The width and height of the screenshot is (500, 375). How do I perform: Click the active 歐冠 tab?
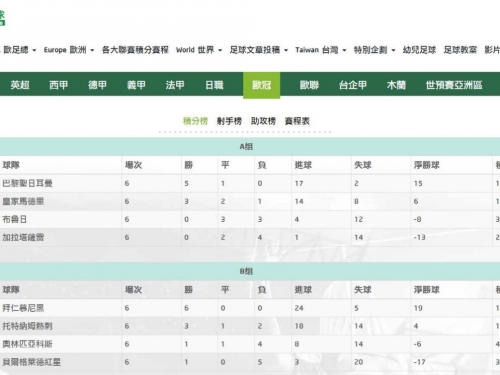[262, 85]
